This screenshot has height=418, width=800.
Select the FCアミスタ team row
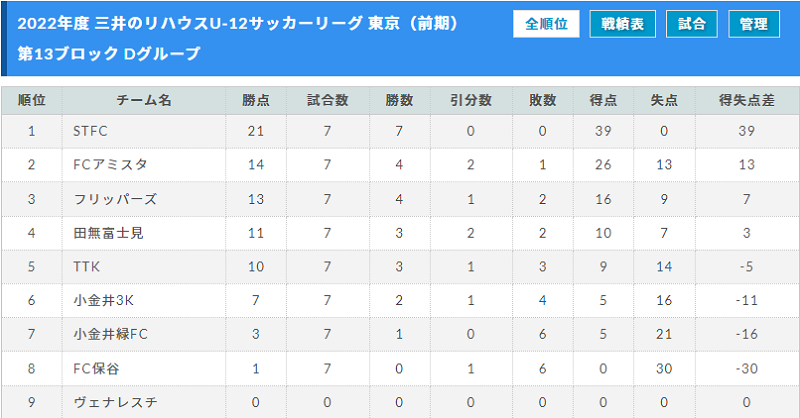pyautogui.click(x=400, y=165)
